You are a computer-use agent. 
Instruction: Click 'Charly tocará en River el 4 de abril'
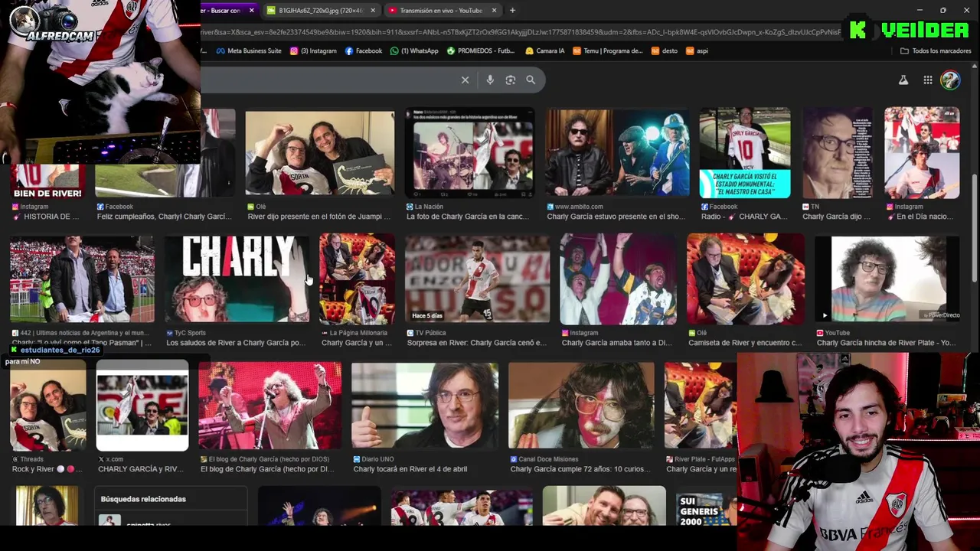point(410,469)
